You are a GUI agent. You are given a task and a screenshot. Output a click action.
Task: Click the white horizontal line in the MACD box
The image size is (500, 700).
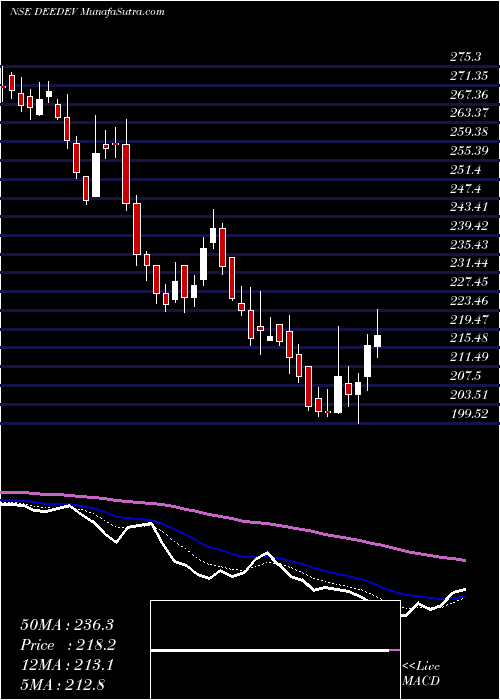(x=270, y=651)
